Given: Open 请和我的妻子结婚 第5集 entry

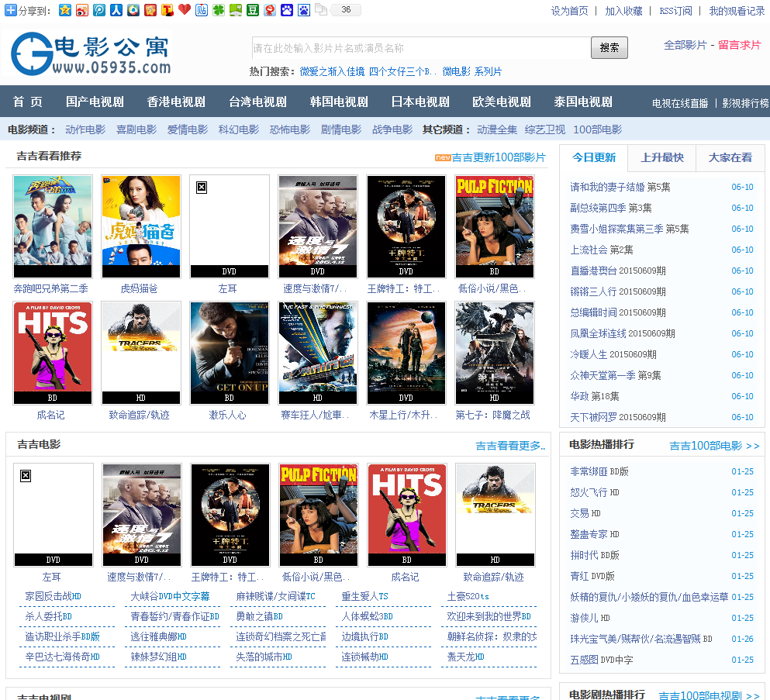Looking at the screenshot, I should tap(620, 187).
